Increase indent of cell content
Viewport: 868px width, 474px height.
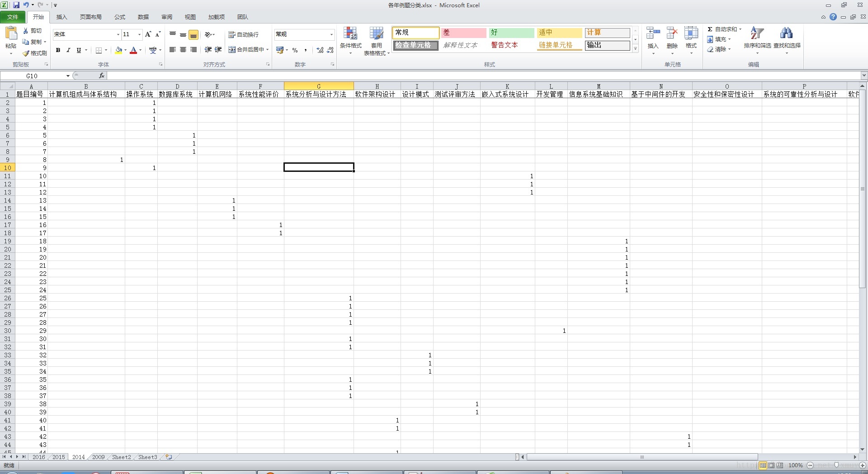click(x=218, y=50)
